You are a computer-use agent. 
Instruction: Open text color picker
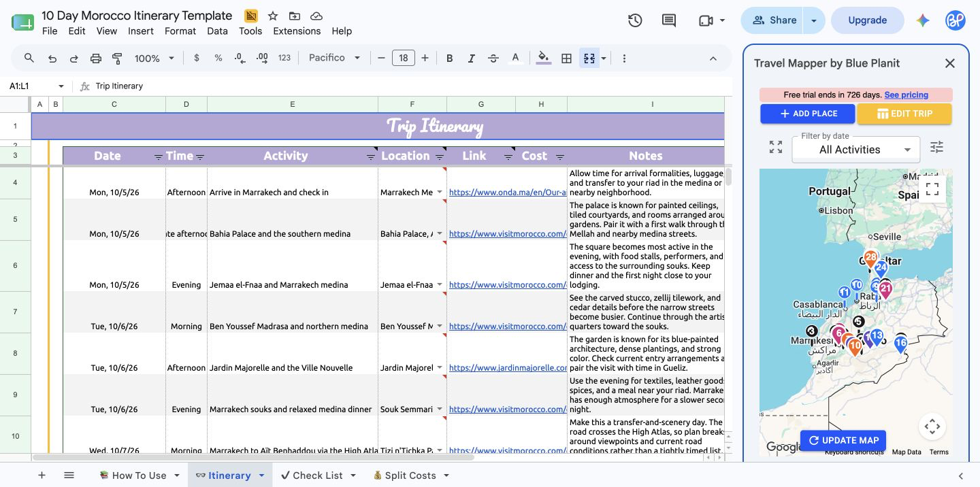(515, 58)
